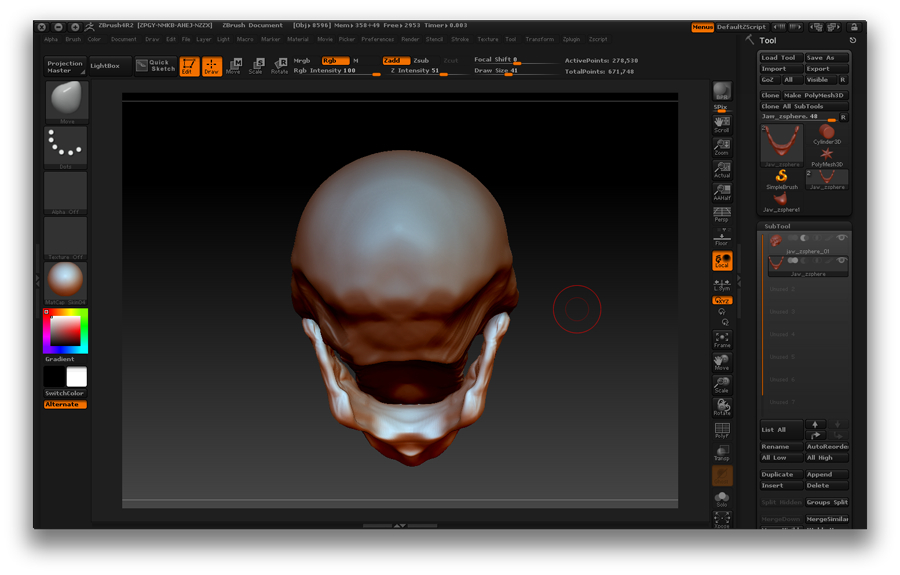Open the Alpha Off selector

pos(67,193)
